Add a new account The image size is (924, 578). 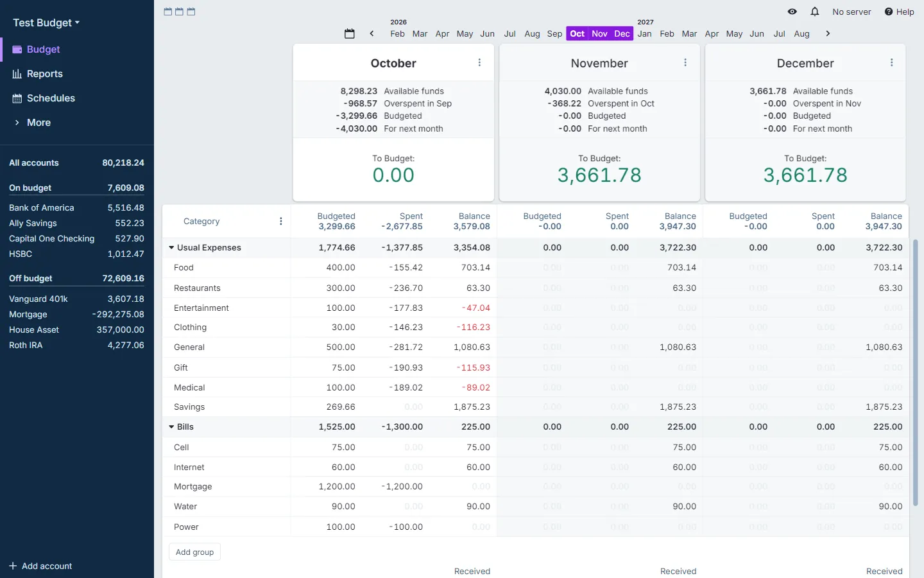click(x=40, y=566)
